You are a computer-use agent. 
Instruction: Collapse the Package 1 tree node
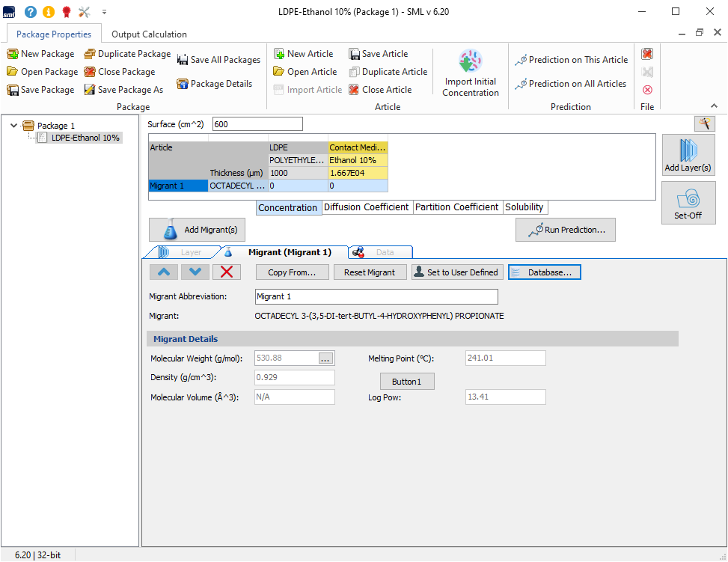pos(13,126)
